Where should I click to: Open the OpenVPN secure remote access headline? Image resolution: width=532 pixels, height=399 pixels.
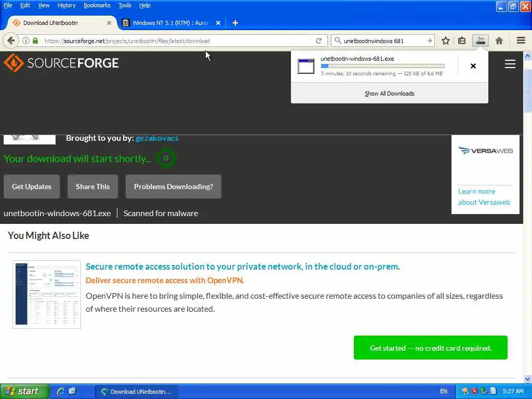243,267
